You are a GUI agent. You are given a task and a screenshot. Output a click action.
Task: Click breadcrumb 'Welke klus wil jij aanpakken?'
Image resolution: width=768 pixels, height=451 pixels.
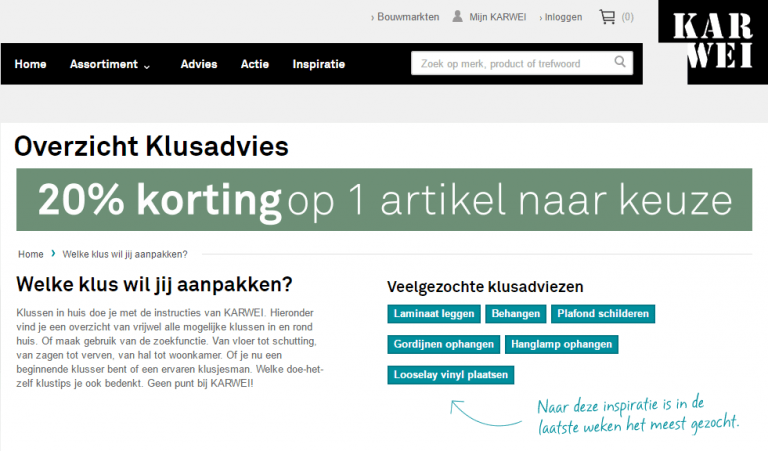tap(125, 254)
